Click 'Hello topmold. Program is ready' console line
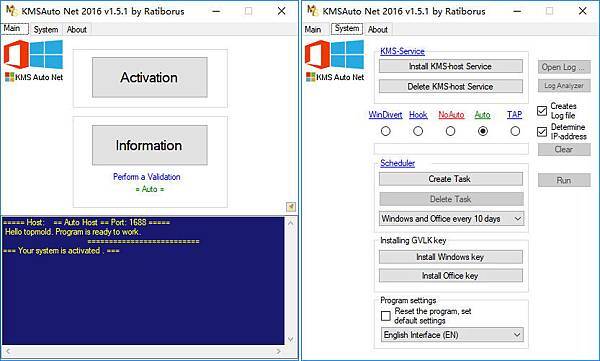600x361 pixels. (73, 232)
